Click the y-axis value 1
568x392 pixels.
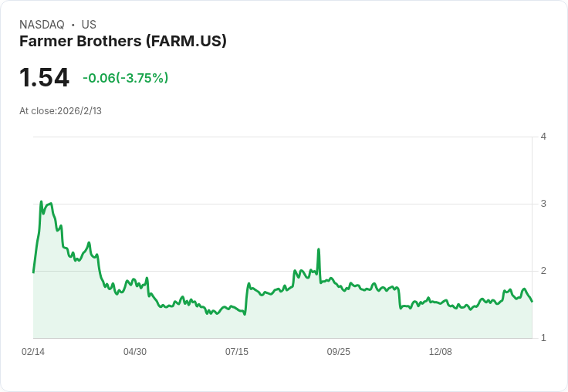pos(543,338)
